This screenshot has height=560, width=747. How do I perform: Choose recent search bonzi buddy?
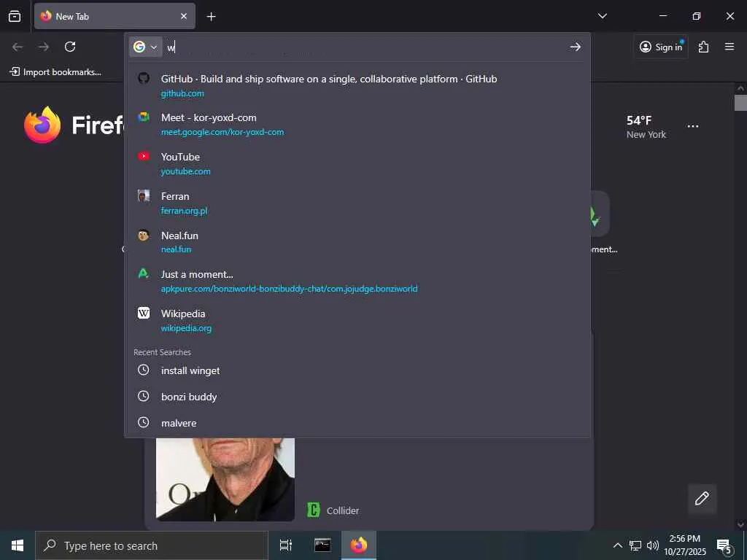click(x=357, y=397)
